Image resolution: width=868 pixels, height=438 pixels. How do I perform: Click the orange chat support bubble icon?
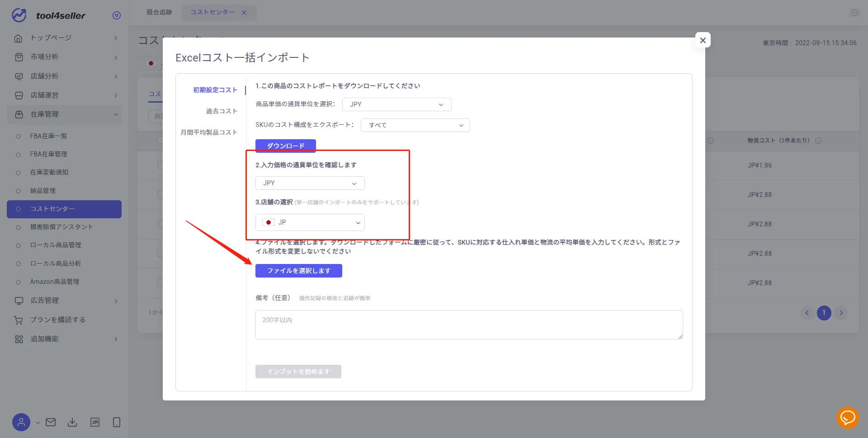[x=847, y=417]
